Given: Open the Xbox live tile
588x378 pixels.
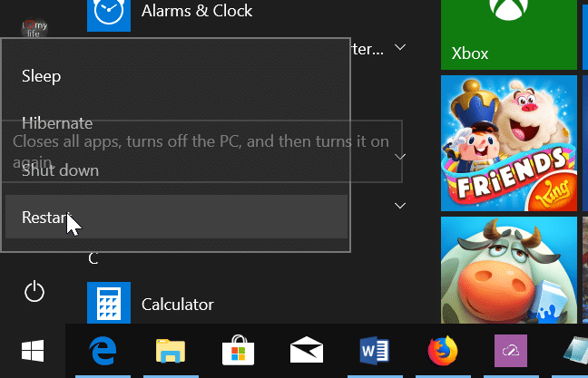Looking at the screenshot, I should click(x=509, y=34).
